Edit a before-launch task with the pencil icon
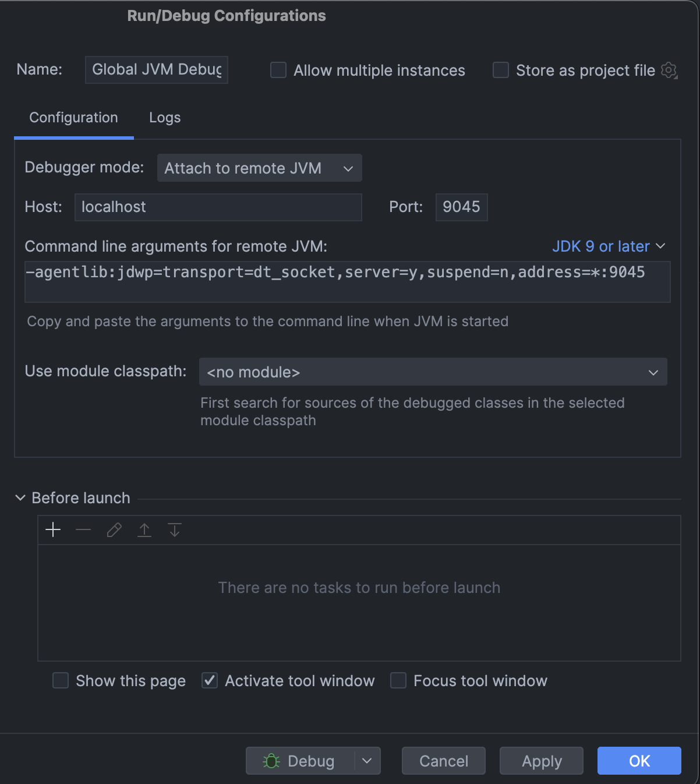 pyautogui.click(x=114, y=530)
